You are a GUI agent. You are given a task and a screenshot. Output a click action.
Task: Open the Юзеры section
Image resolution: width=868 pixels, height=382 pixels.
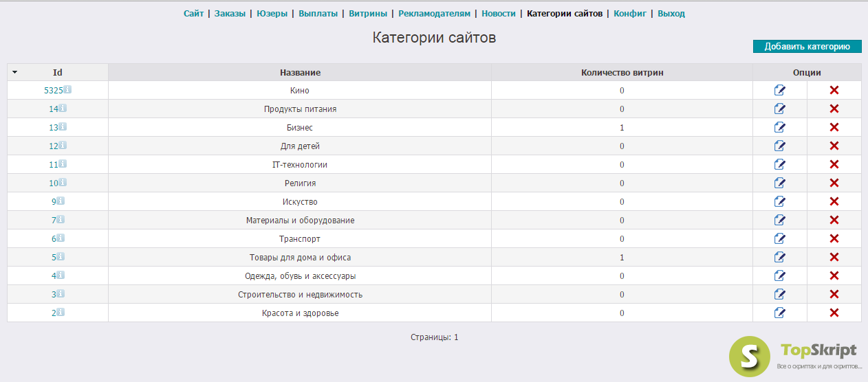click(x=272, y=13)
